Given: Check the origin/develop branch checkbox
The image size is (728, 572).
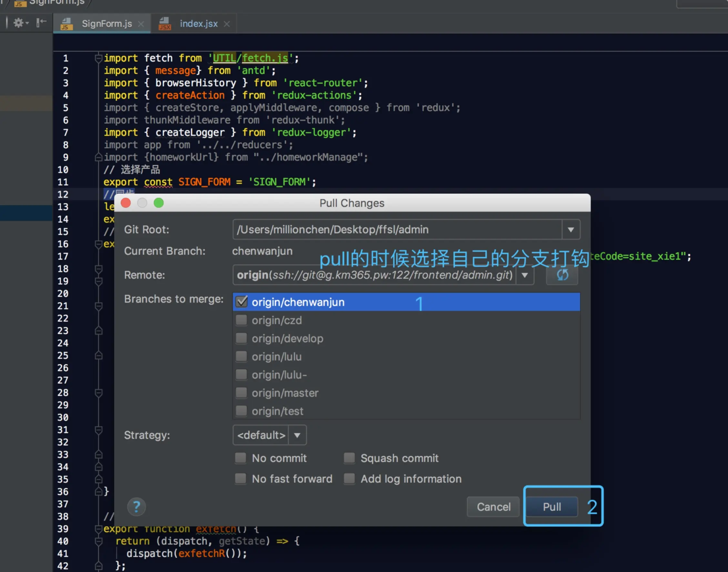Looking at the screenshot, I should 241,338.
